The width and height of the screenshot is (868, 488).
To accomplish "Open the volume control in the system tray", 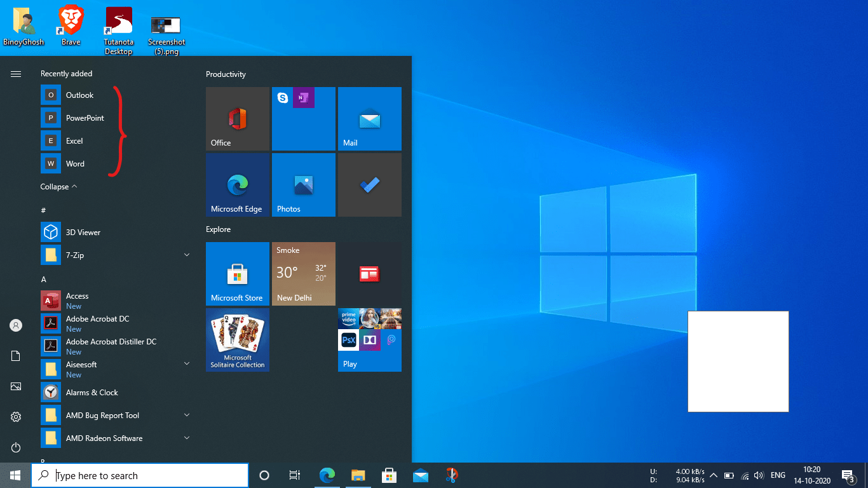I will 758,475.
